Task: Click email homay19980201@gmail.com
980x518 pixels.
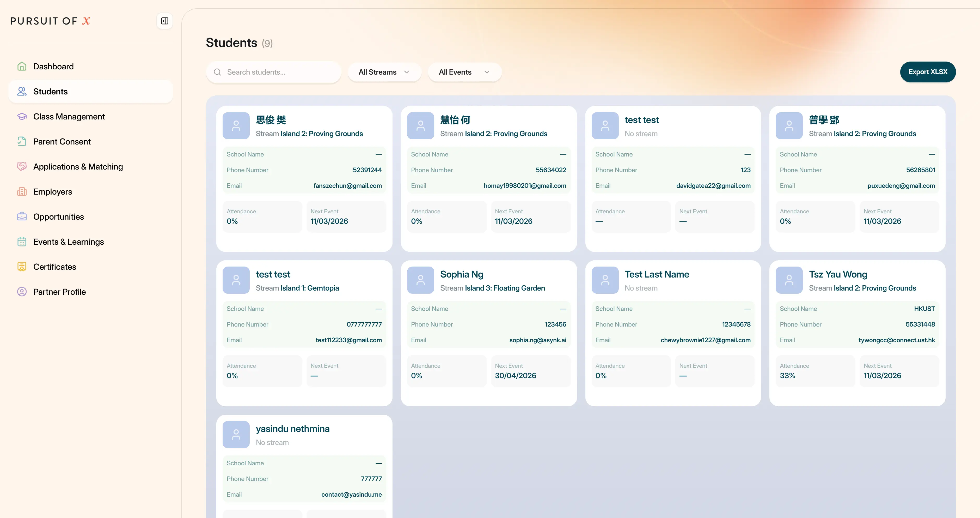Action: click(525, 186)
